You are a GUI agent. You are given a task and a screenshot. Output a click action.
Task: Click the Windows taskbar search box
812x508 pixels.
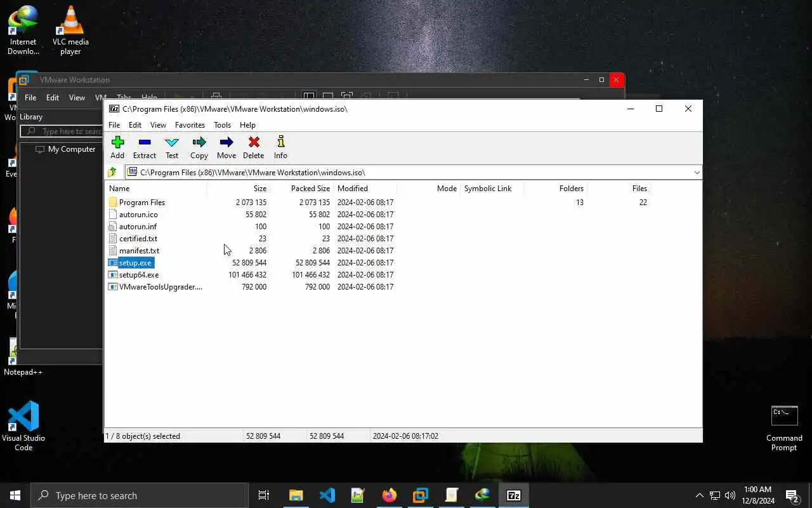coord(140,495)
